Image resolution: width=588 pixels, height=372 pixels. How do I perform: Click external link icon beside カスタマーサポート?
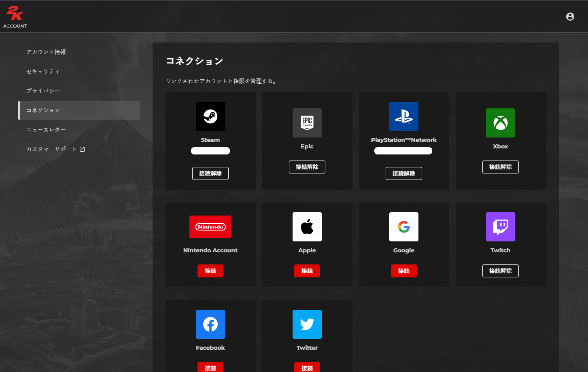(x=82, y=149)
